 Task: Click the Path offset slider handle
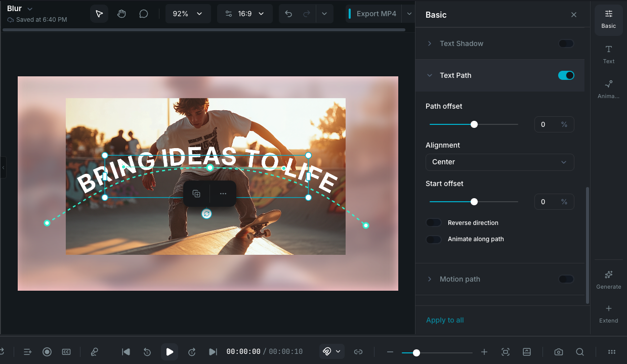pyautogui.click(x=474, y=124)
